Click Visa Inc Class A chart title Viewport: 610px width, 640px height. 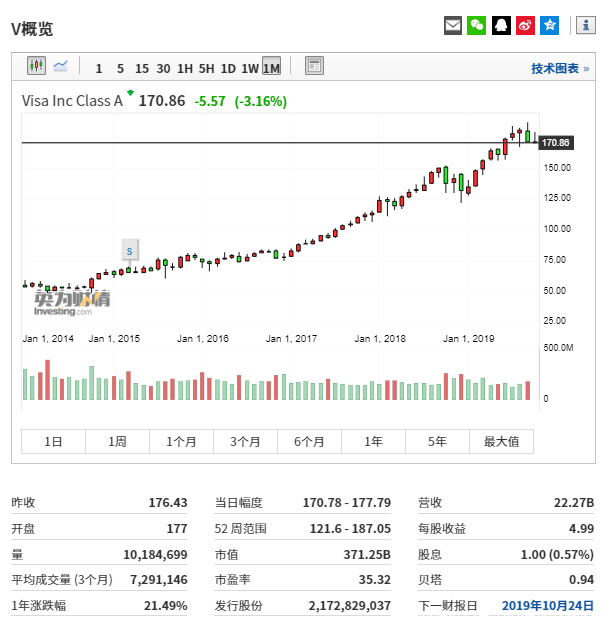pyautogui.click(x=72, y=101)
